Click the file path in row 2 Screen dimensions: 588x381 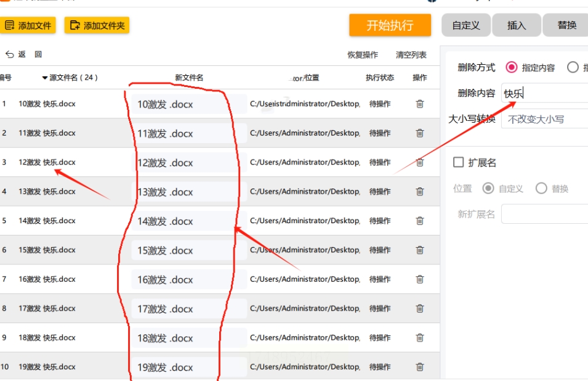coord(305,133)
